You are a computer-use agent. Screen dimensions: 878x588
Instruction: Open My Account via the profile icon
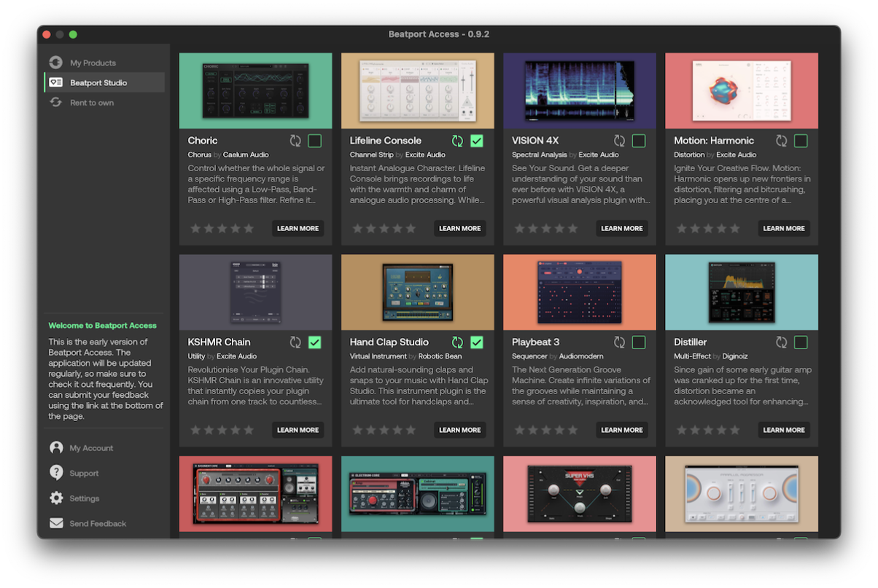(x=56, y=448)
